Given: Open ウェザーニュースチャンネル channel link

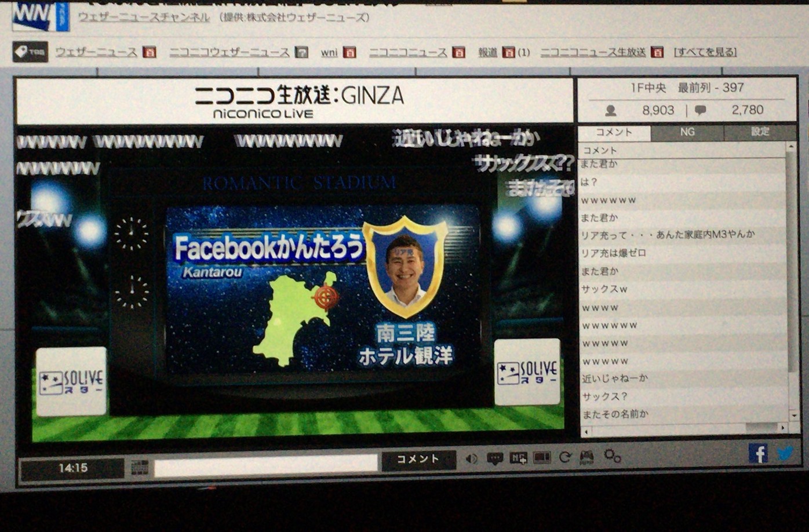Looking at the screenshot, I should click(x=144, y=17).
